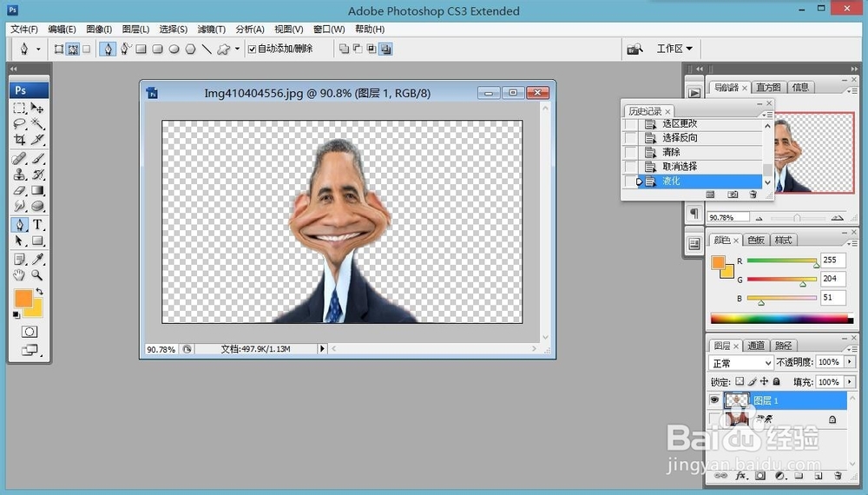Select the Sponge tool in toolbox
The width and height of the screenshot is (868, 495).
(37, 206)
